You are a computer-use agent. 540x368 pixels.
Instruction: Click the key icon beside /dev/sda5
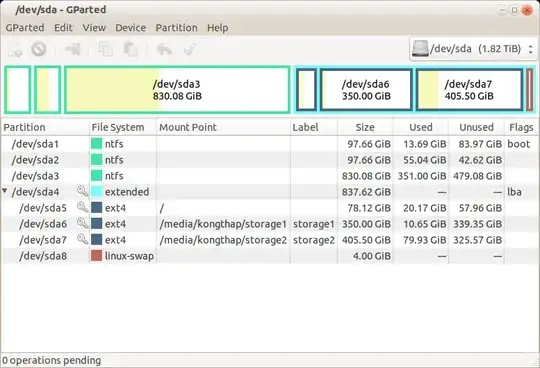coord(82,207)
